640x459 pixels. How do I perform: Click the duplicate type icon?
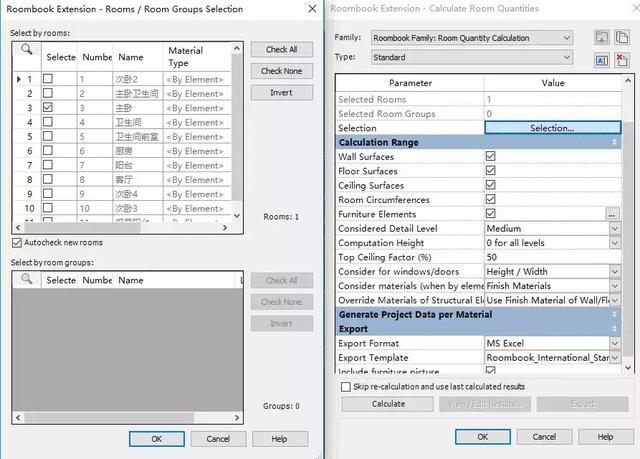click(x=622, y=38)
